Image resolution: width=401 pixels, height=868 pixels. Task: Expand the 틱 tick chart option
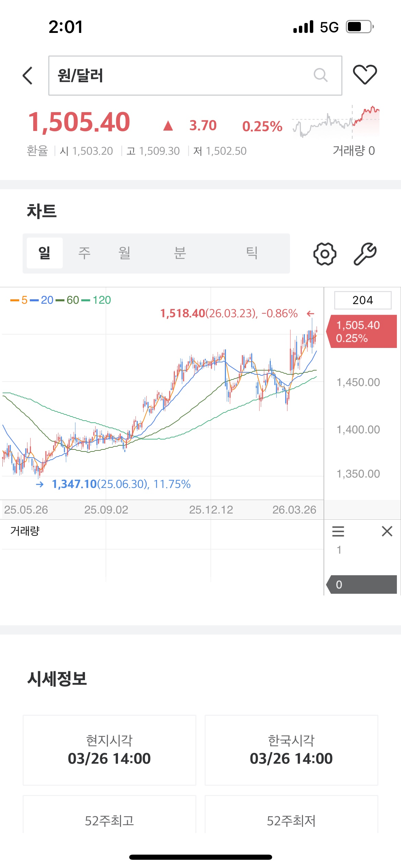click(x=252, y=253)
